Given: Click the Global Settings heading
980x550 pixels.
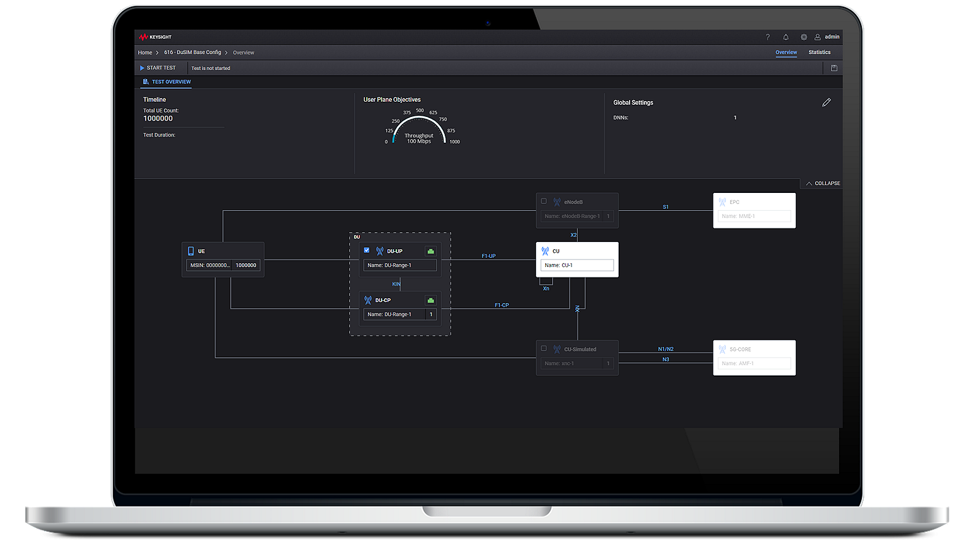Looking at the screenshot, I should [x=633, y=102].
